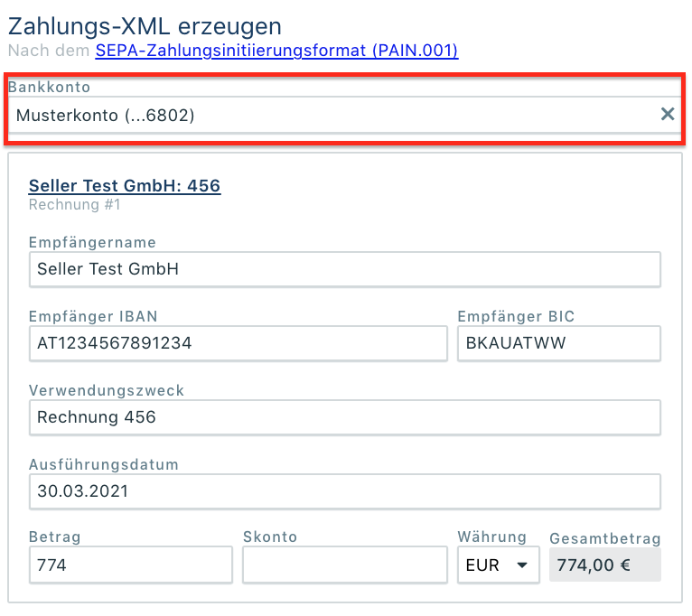Click the Verwendungszweck field showing Rechnung 456

[344, 417]
